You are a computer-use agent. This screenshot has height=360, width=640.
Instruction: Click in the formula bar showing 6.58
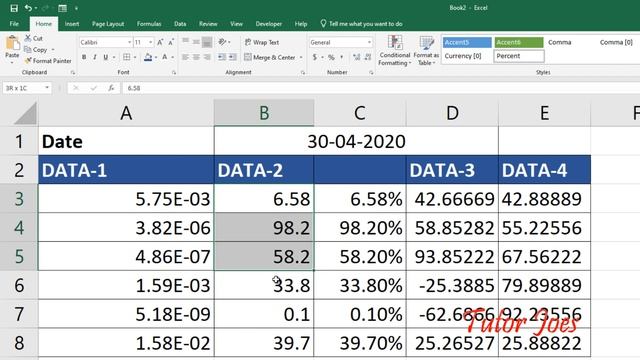coord(380,88)
